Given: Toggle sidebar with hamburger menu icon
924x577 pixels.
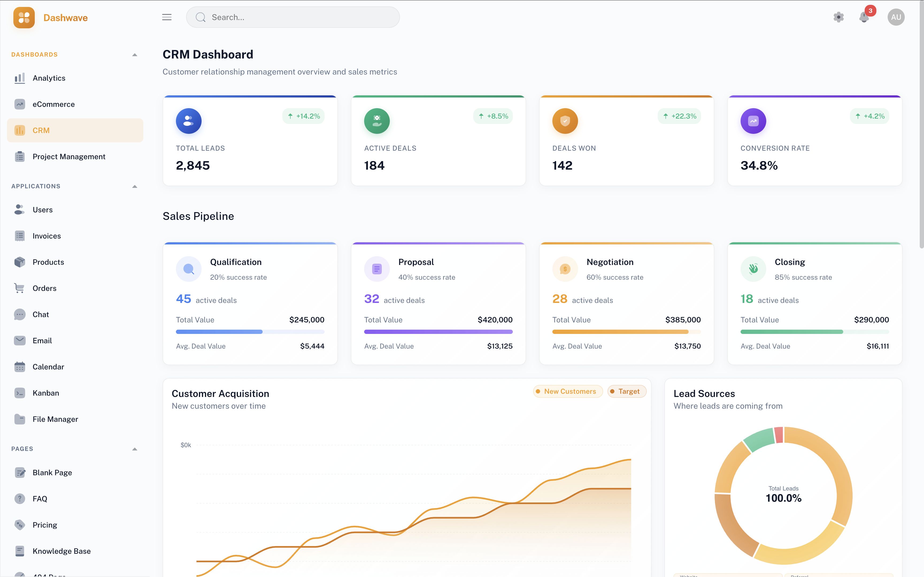Looking at the screenshot, I should coord(167,17).
